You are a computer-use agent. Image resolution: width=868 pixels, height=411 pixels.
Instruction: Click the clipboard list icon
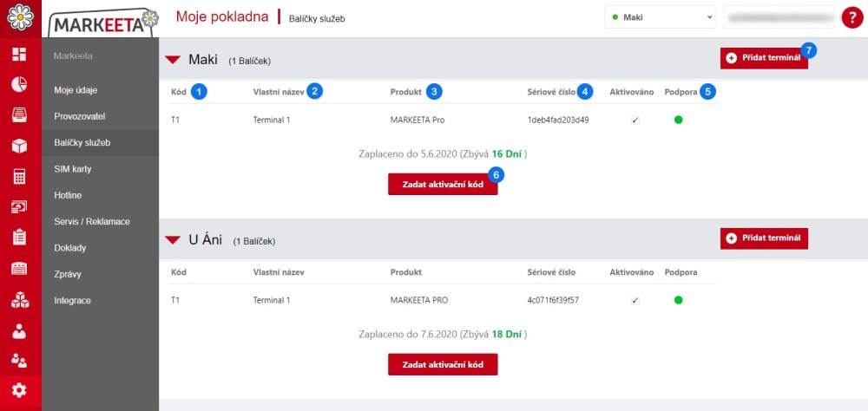(19, 237)
